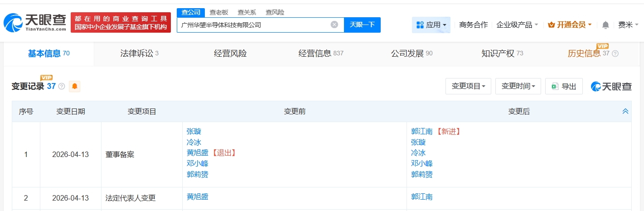Open the notification bell in header
This screenshot has width=644, height=211.
(x=605, y=25)
